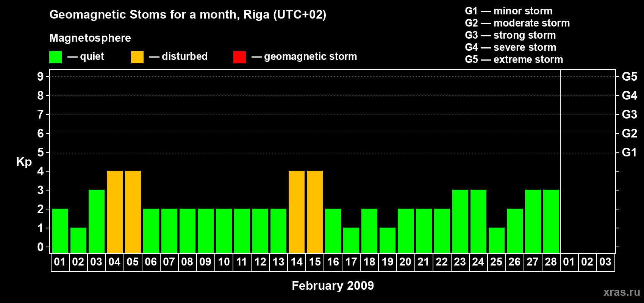Click the '— disturbed' legend label
This screenshot has height=303, width=644.
(x=178, y=56)
